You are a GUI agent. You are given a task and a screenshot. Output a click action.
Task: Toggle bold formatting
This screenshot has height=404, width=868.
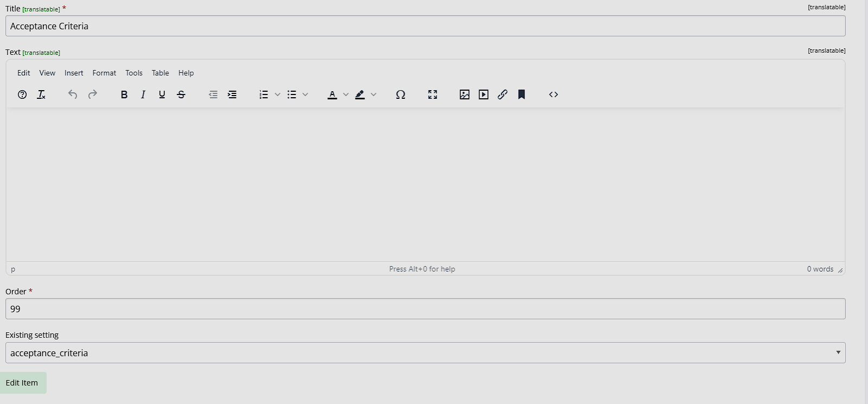[124, 94]
